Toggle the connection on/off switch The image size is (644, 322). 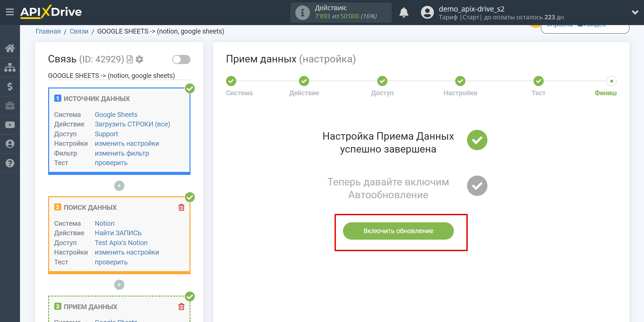tap(181, 60)
